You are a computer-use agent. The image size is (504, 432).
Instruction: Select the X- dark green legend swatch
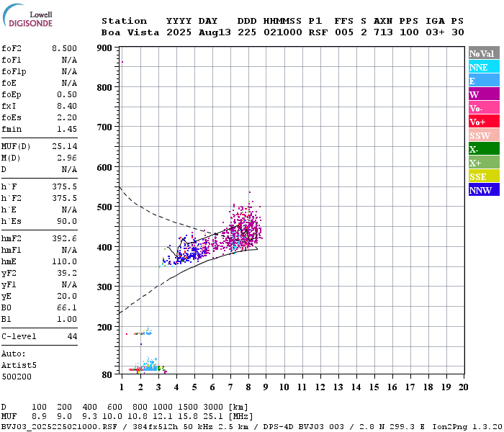(x=484, y=149)
